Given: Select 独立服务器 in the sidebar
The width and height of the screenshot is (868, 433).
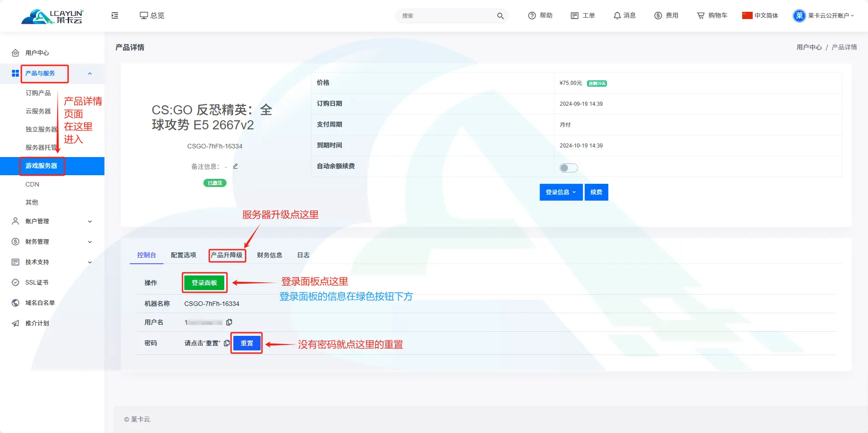Looking at the screenshot, I should pos(41,129).
